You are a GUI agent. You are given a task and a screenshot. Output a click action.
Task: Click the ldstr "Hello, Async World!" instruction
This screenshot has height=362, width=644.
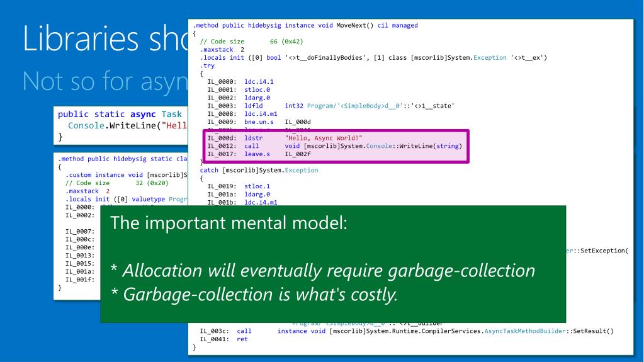point(285,138)
